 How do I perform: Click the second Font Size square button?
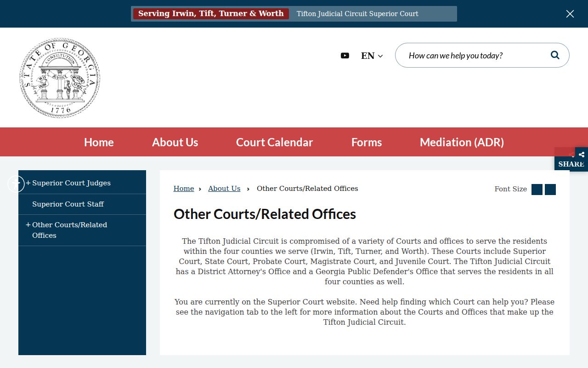point(550,190)
